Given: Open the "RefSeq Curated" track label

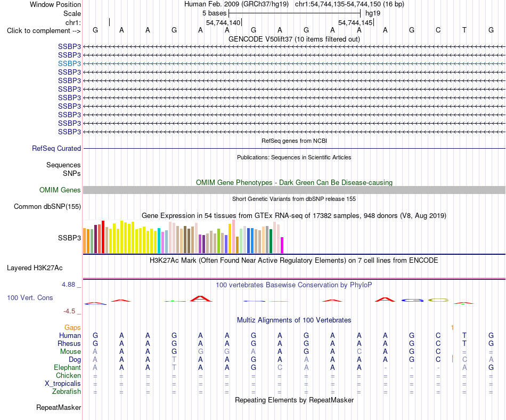Looking at the screenshot, I should click(x=56, y=149).
